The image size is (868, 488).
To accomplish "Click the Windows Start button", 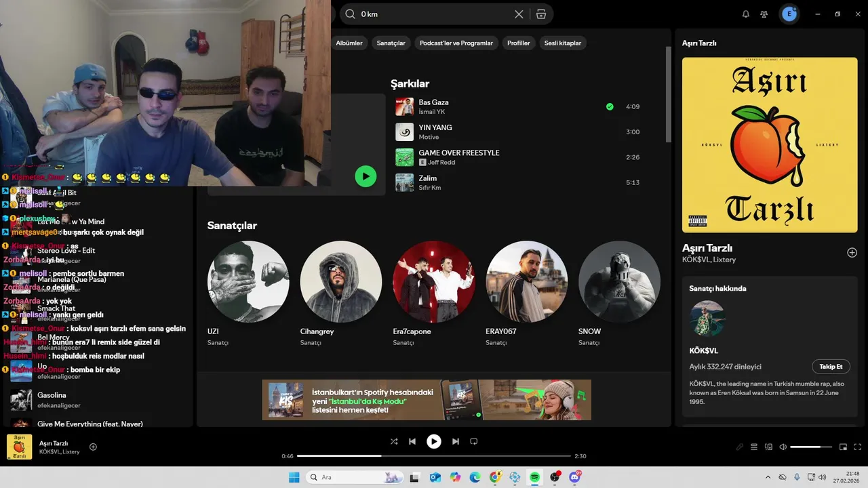I will coord(294,477).
